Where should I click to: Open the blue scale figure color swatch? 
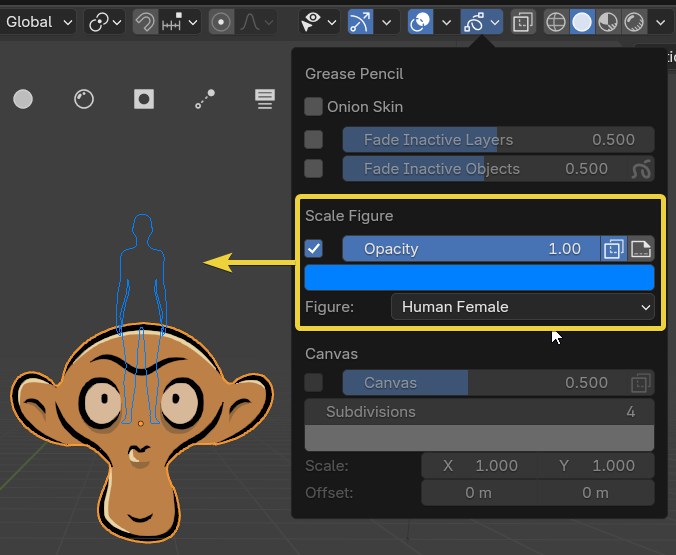pyautogui.click(x=479, y=277)
